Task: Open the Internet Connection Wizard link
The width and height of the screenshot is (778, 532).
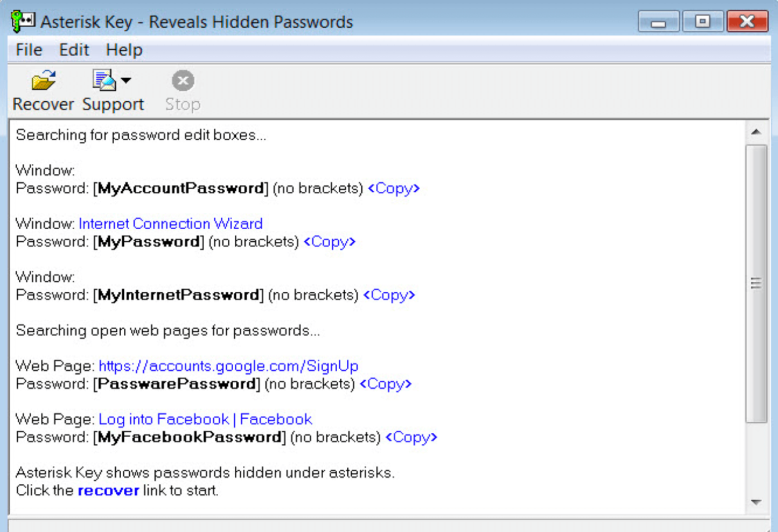Action: coord(171,224)
